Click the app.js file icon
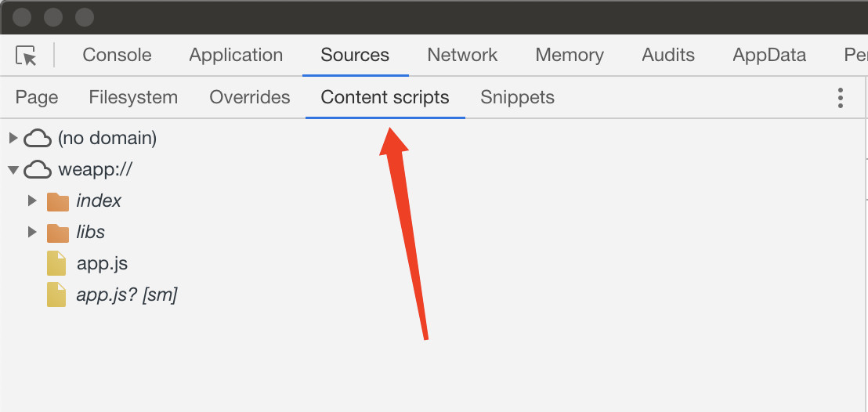This screenshot has width=868, height=412. (x=56, y=264)
